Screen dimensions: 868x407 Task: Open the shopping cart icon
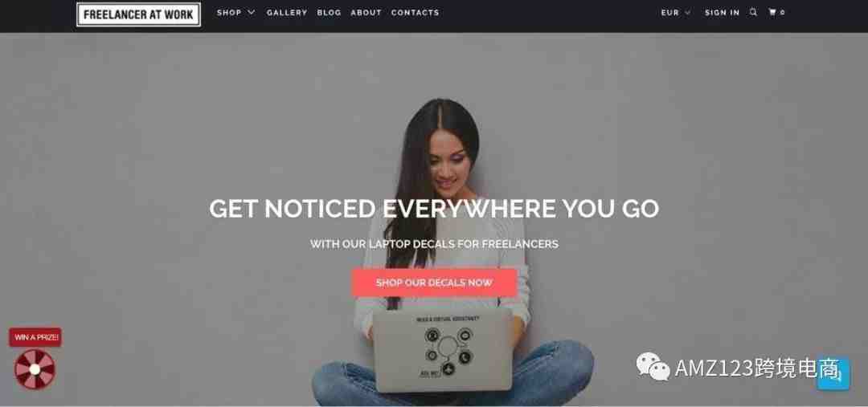772,12
